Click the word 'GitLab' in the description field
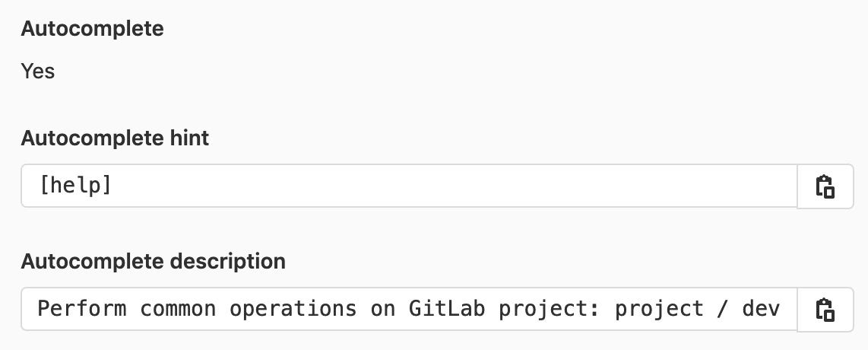The height and width of the screenshot is (350, 868). (x=447, y=308)
